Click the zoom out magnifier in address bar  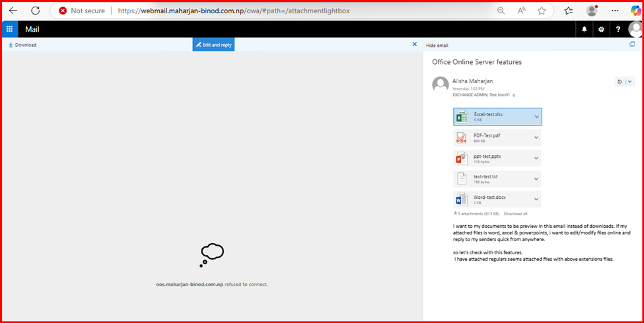[501, 11]
